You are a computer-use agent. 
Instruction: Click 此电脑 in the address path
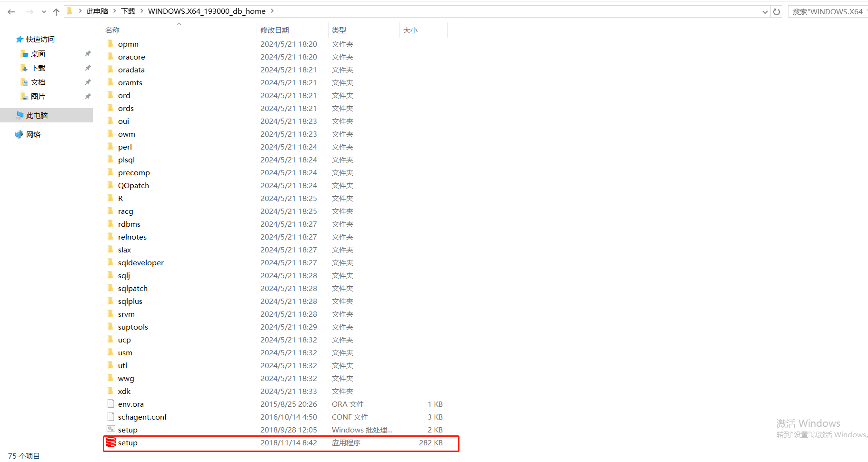[x=98, y=11]
